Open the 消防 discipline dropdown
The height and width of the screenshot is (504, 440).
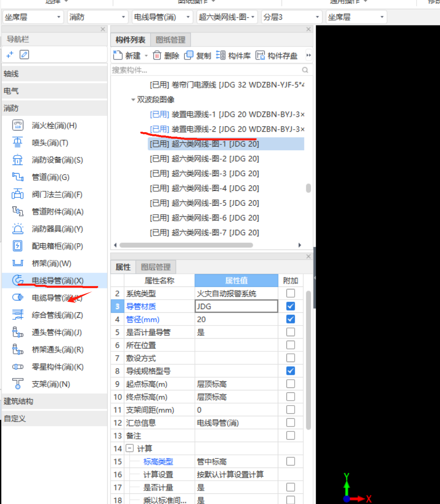98,17
